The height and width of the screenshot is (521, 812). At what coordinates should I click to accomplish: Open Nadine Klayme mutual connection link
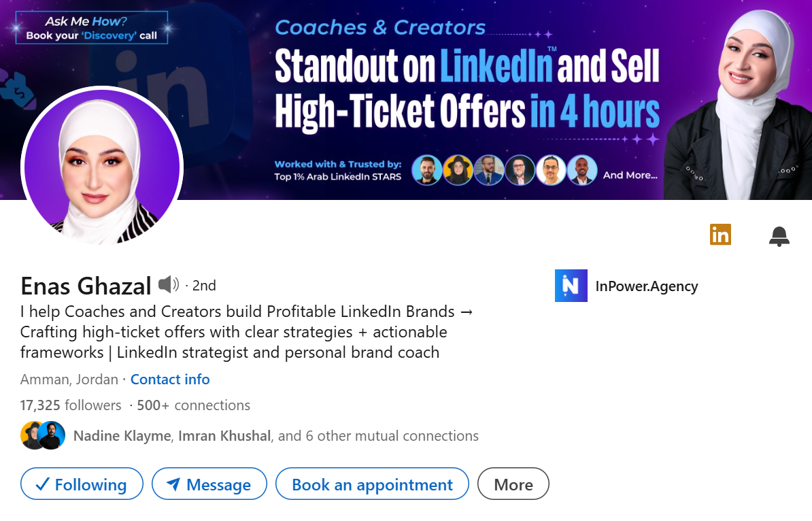tap(122, 436)
